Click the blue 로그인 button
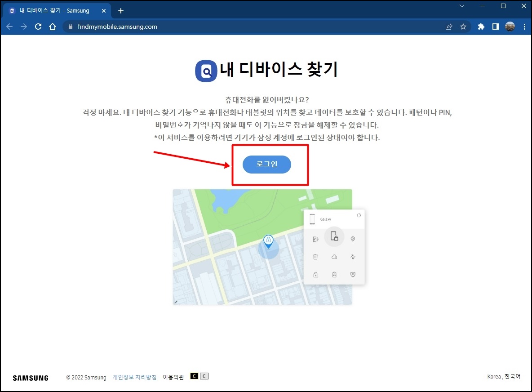Image resolution: width=532 pixels, height=392 pixels. click(x=267, y=164)
